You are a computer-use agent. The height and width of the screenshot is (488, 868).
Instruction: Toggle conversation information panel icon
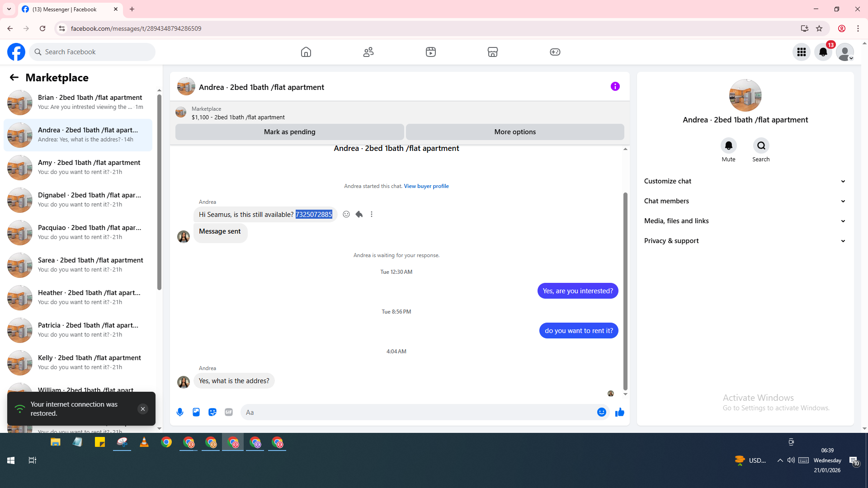tap(615, 86)
